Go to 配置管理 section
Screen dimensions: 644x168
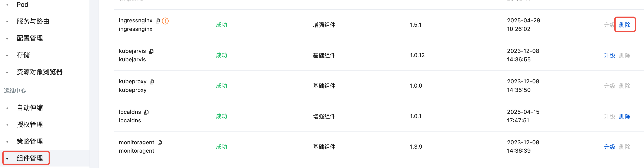pos(30,38)
